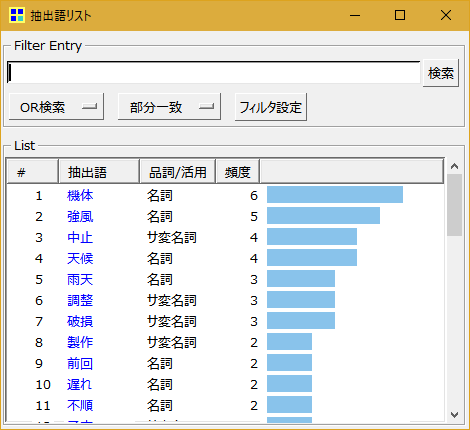Click the vertical scrollbar thumb
This screenshot has width=470, height=430.
[454, 205]
